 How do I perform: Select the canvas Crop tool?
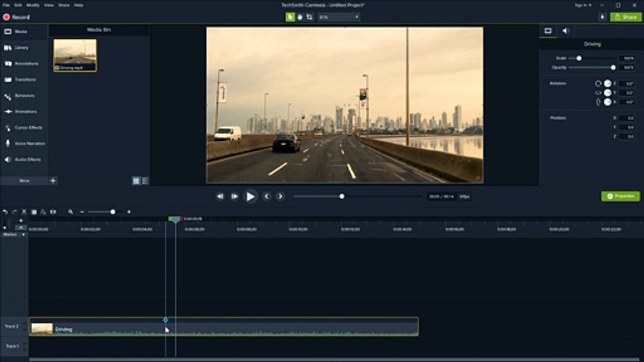pos(309,17)
